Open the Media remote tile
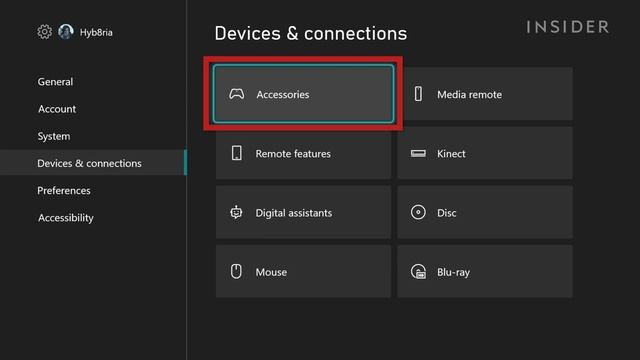 485,94
